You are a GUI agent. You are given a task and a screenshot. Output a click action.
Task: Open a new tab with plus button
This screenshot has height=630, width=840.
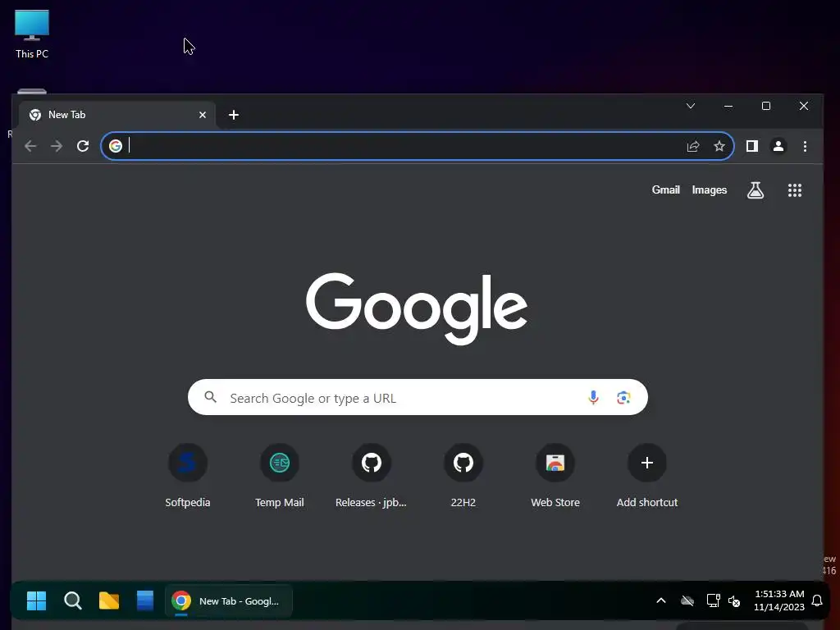tap(234, 115)
